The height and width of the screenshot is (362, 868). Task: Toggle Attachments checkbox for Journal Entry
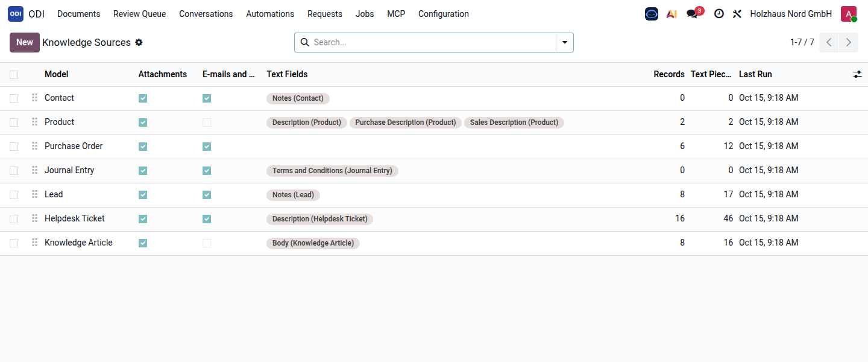143,171
